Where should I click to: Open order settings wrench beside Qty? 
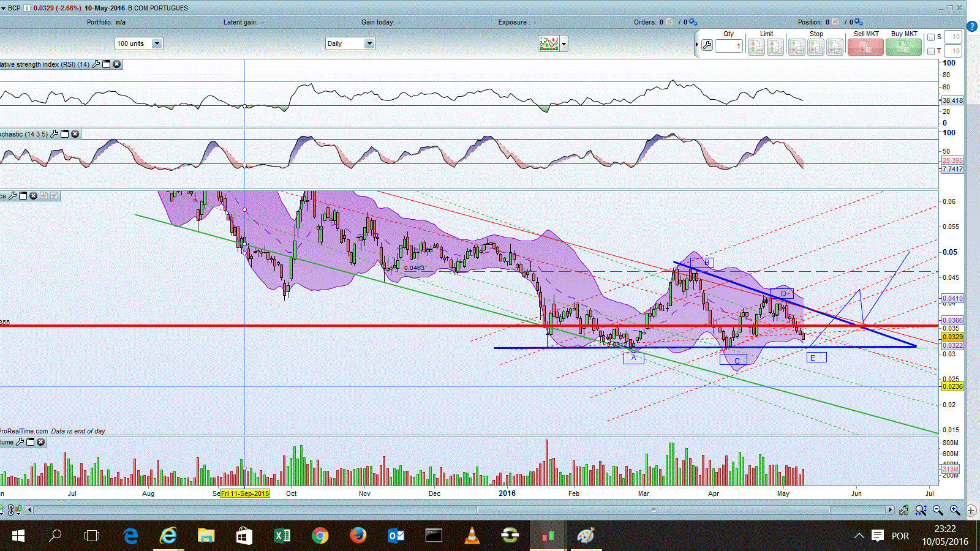[707, 45]
